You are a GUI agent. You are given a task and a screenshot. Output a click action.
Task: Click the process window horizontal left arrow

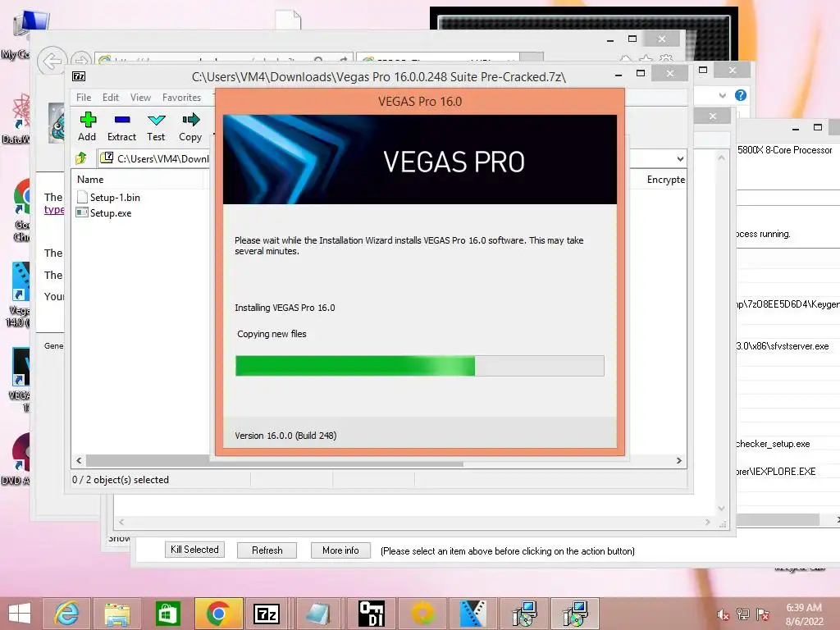[121, 522]
